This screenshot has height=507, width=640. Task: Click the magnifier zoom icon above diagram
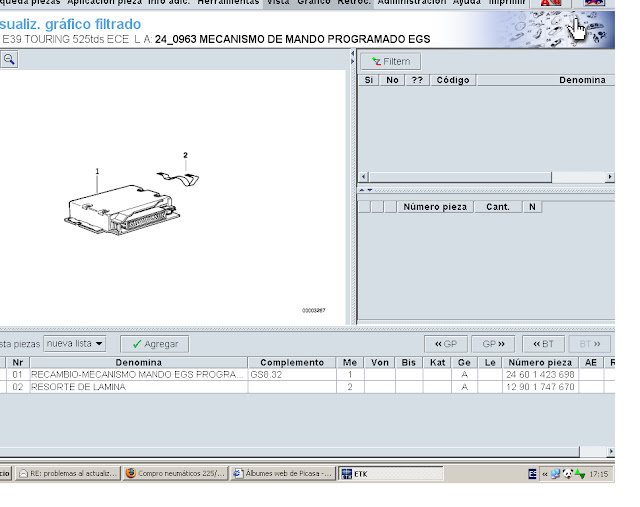click(x=9, y=60)
